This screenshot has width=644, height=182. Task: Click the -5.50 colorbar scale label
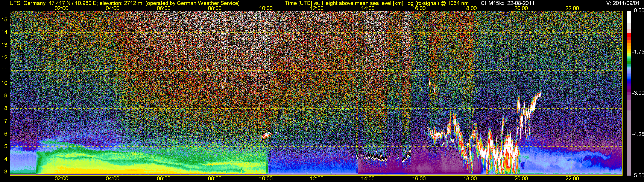638,176
